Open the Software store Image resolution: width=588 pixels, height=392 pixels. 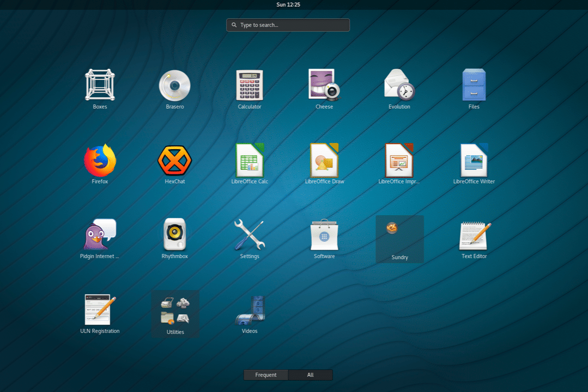[x=324, y=234]
